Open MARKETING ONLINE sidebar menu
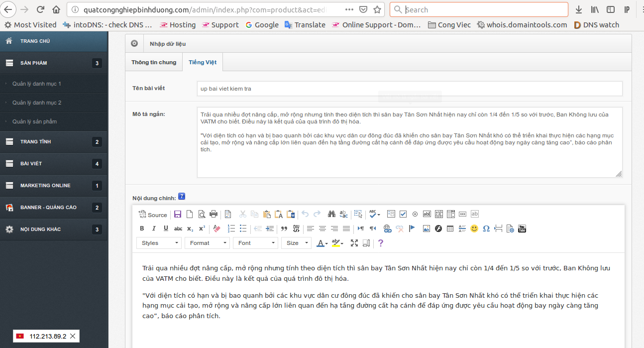 click(x=54, y=186)
